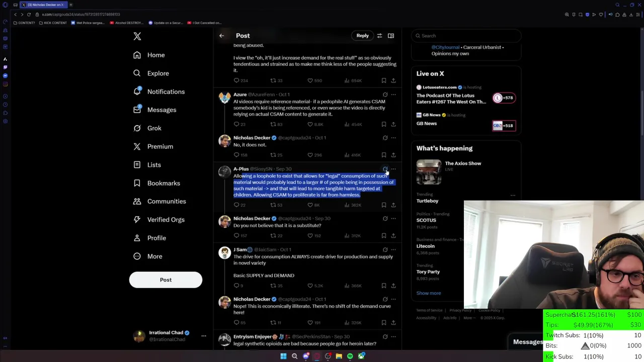Screen dimensions: 644x362
Task: Open options for the Turtleboy trend
Action: coord(513,195)
